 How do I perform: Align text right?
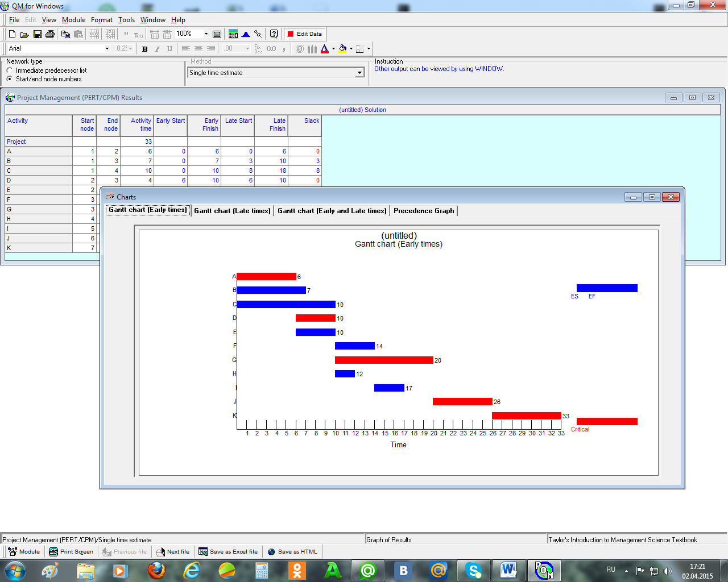(x=211, y=49)
